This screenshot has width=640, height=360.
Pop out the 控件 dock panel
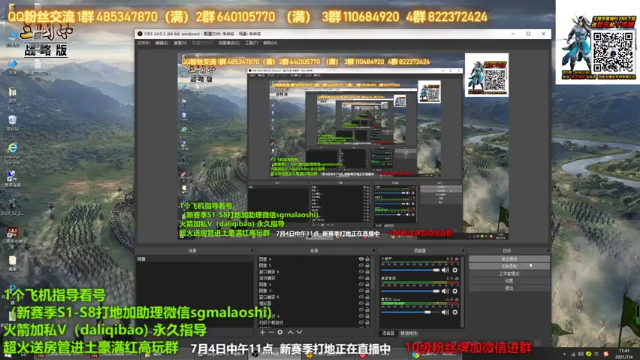coord(548,250)
